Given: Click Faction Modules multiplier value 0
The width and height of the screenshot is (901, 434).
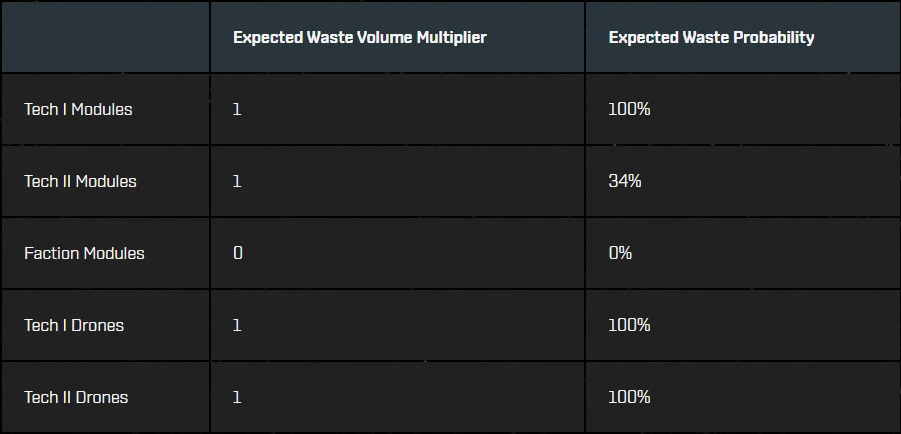Looking at the screenshot, I should tap(238, 253).
